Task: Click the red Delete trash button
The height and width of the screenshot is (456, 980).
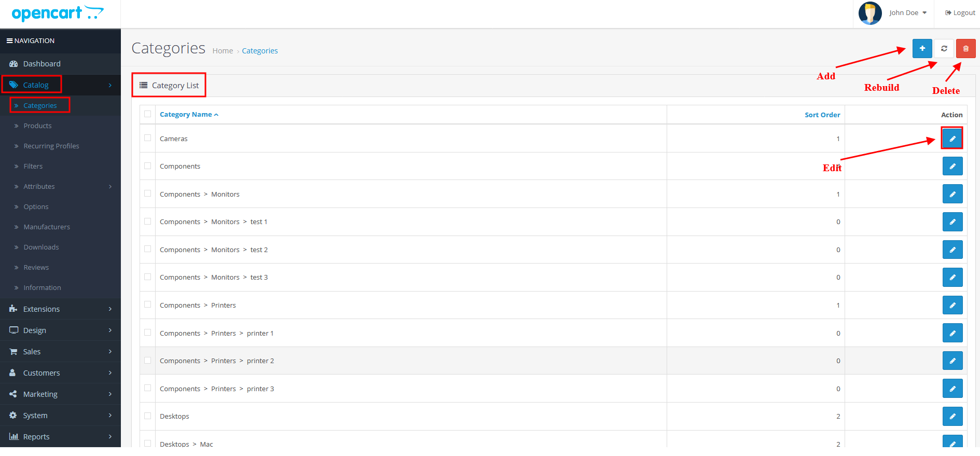Action: click(x=965, y=49)
